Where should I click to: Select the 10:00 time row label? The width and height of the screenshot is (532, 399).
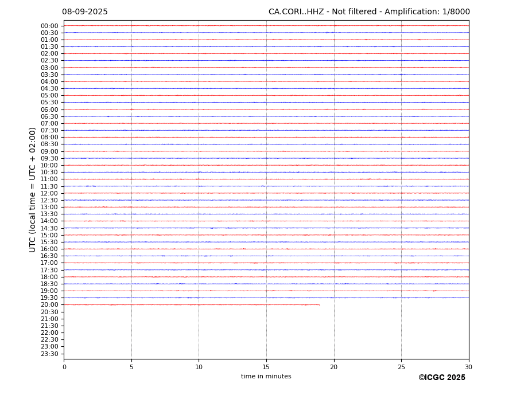click(49, 166)
